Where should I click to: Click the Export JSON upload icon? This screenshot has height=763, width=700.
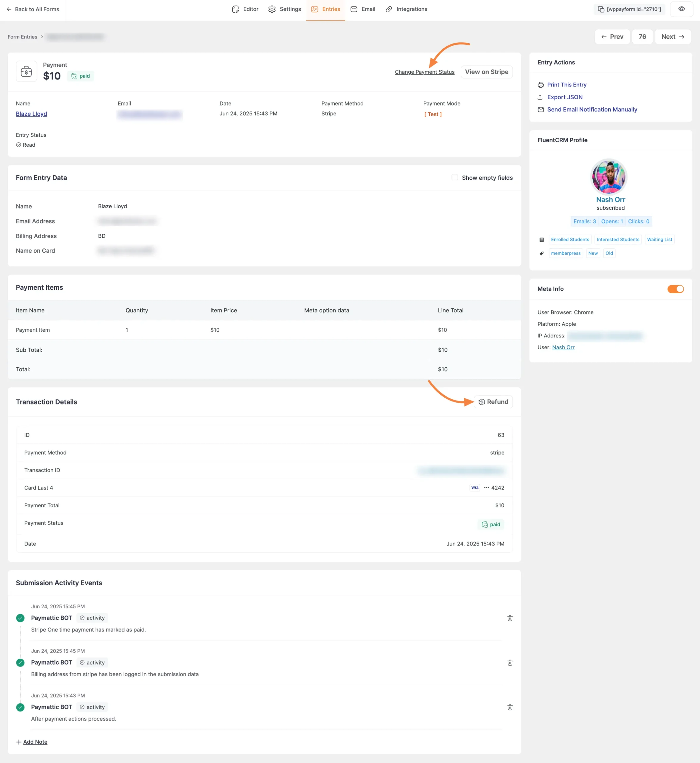[541, 97]
